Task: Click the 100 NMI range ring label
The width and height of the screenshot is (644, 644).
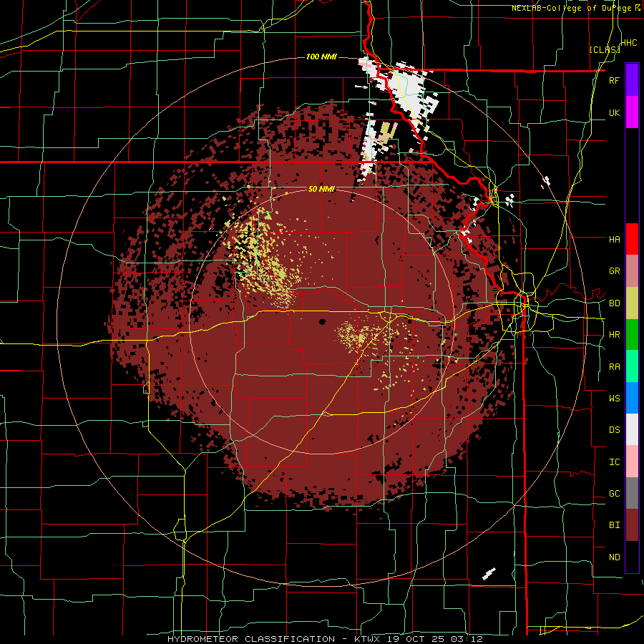Action: [x=321, y=57]
